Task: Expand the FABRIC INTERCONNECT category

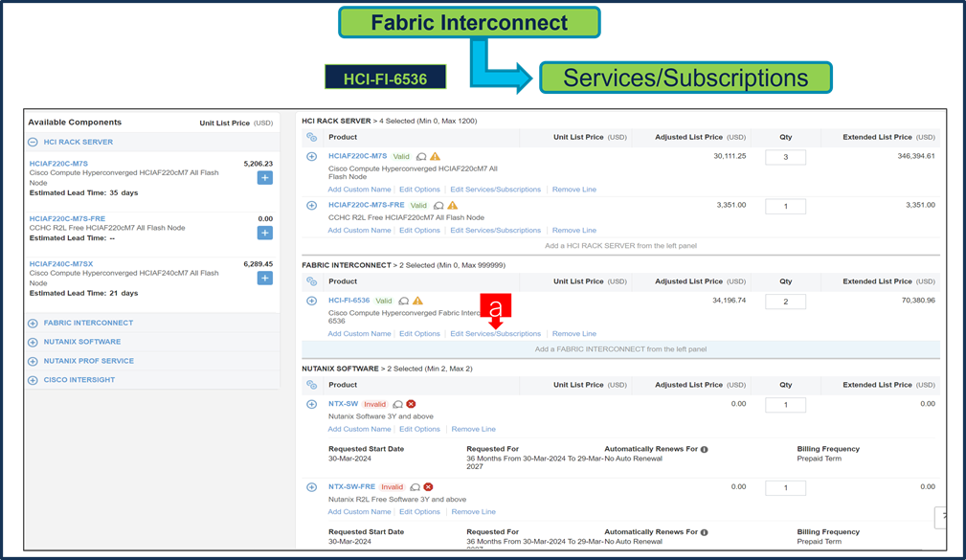Action: 33,323
